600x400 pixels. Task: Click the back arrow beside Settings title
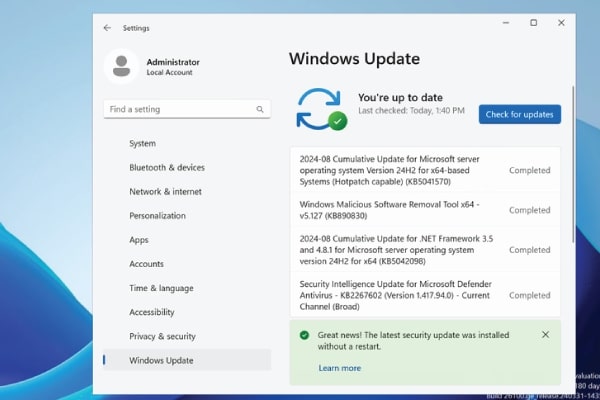point(107,28)
